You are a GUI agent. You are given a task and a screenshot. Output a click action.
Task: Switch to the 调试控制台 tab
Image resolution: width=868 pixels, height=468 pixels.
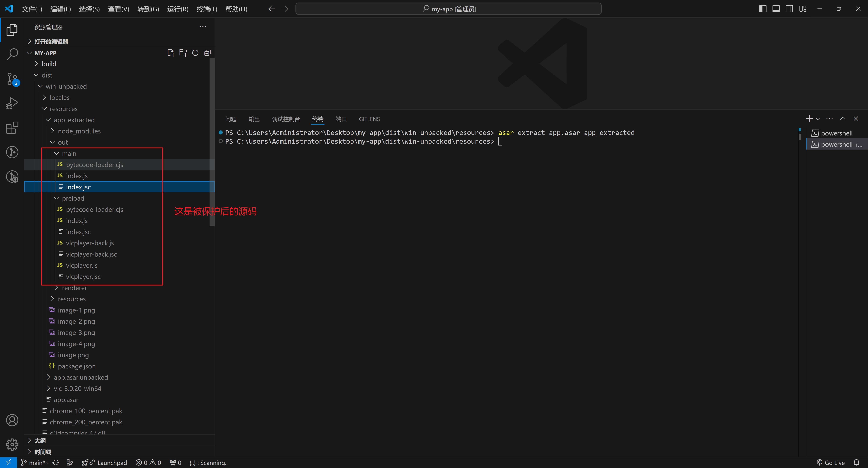286,119
